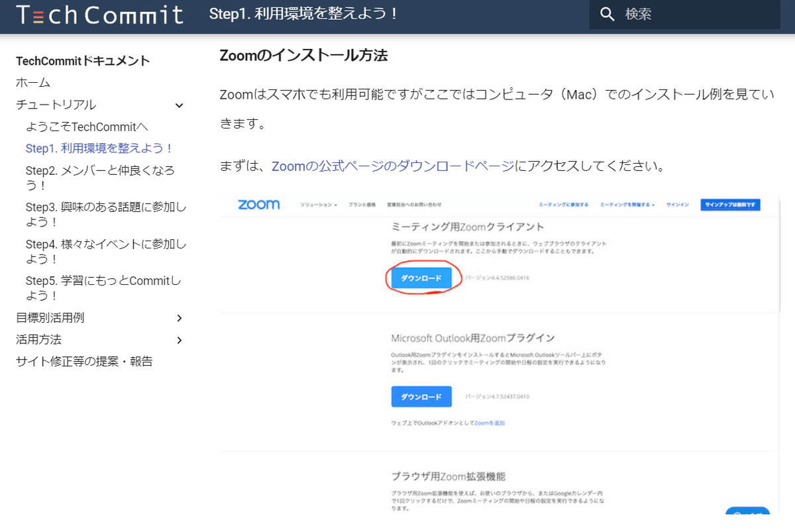
Task: Click the サインアップは無料です button
Action: click(730, 205)
